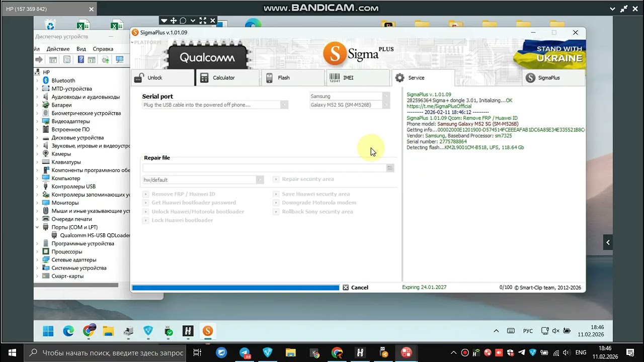Select the Service tab
This screenshot has width=644, height=362.
[x=423, y=78]
